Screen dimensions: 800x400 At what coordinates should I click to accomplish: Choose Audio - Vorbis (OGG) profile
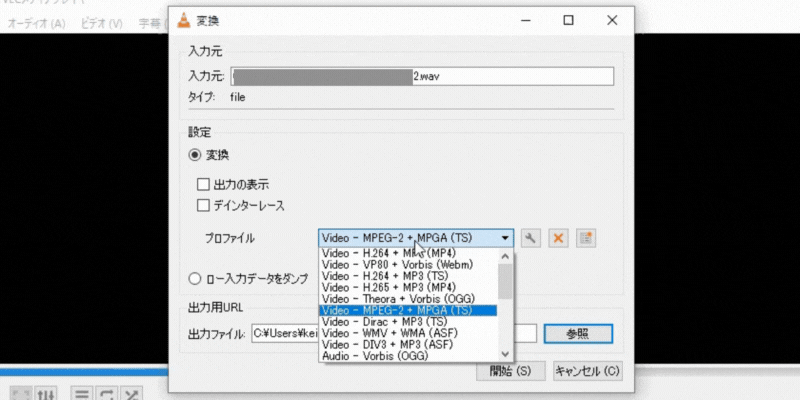(408, 356)
